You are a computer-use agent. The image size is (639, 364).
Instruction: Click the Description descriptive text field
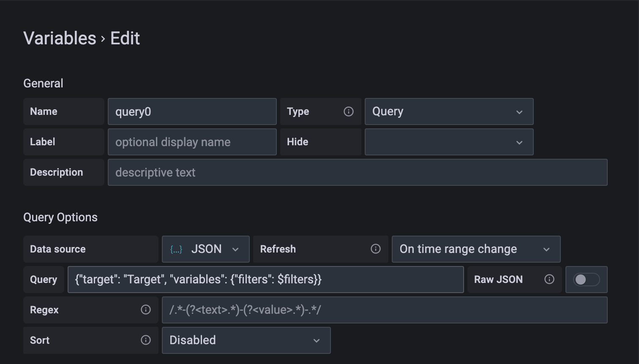click(358, 172)
